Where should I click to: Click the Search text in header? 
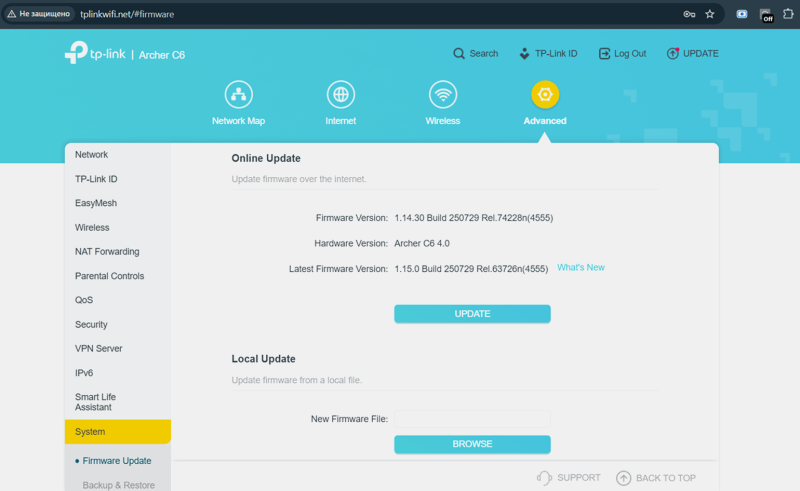[x=484, y=54]
